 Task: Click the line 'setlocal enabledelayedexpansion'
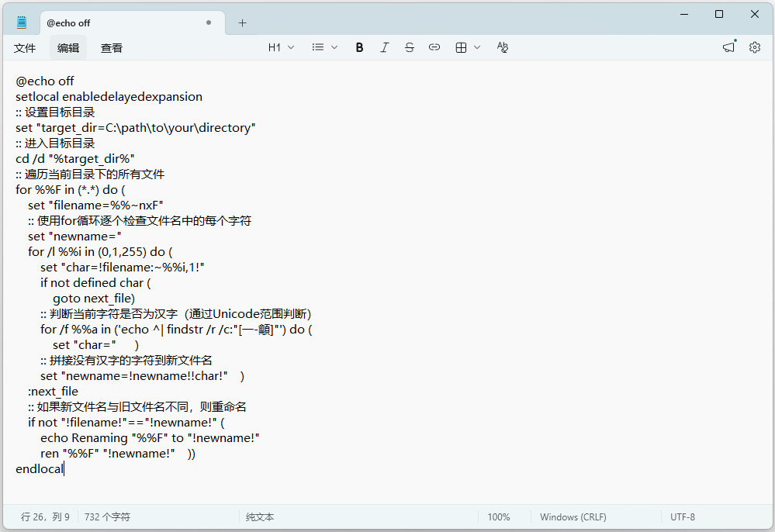[109, 96]
